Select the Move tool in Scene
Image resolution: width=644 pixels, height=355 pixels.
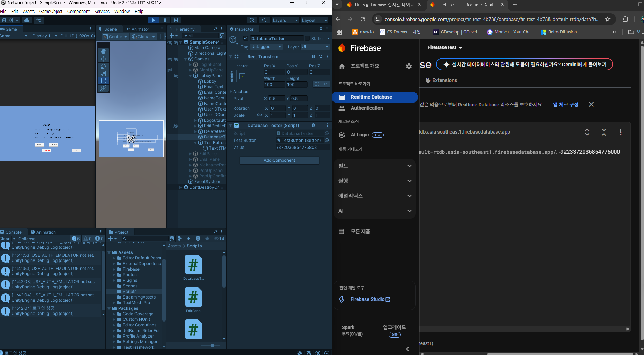pyautogui.click(x=103, y=59)
